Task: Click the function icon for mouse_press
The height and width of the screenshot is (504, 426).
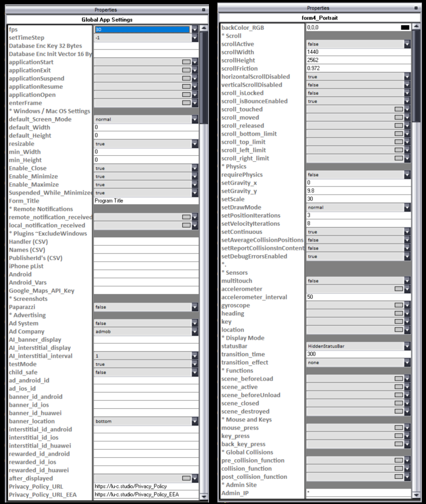Action: (x=399, y=428)
